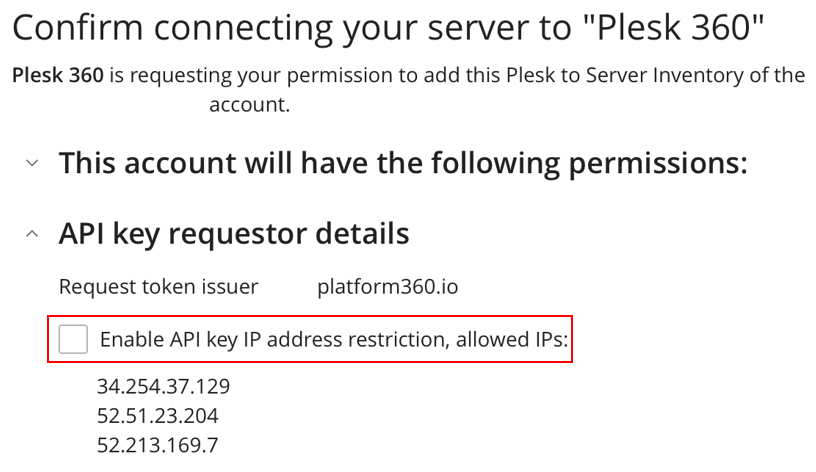The height and width of the screenshot is (472, 816).
Task: Click the 'This account will have the following permissions' heading
Action: click(x=403, y=162)
